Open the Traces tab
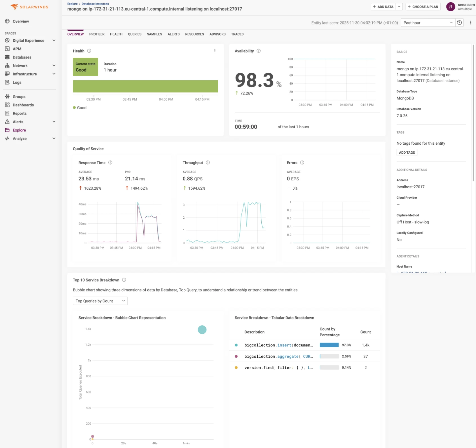Viewport: 476px width, 448px height. tap(237, 34)
